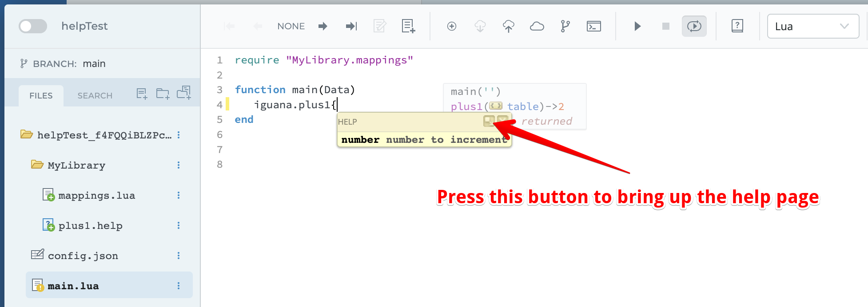Open the help book icon
This screenshot has height=307, width=868.
[737, 26]
